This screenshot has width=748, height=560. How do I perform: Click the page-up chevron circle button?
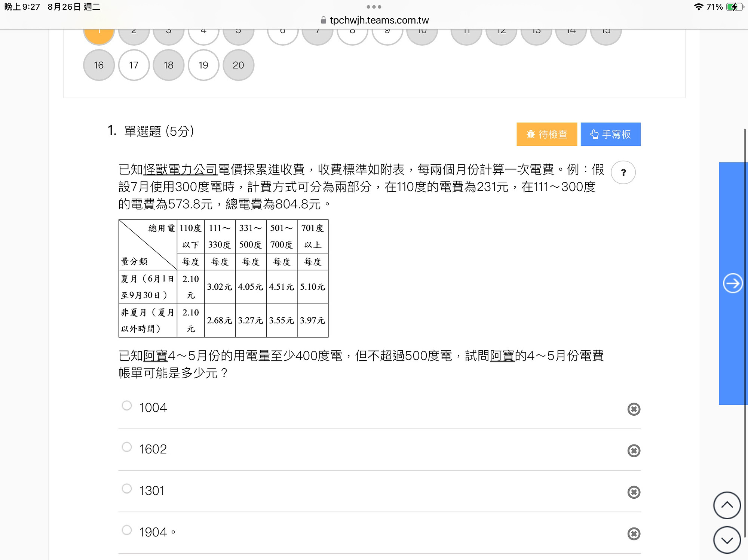727,505
